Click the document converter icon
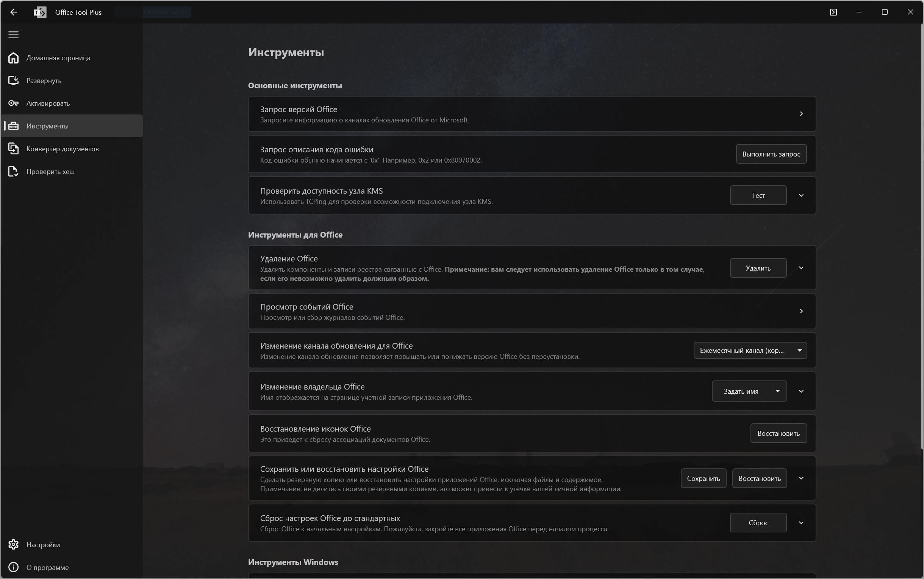Image resolution: width=924 pixels, height=579 pixels. [x=13, y=149]
